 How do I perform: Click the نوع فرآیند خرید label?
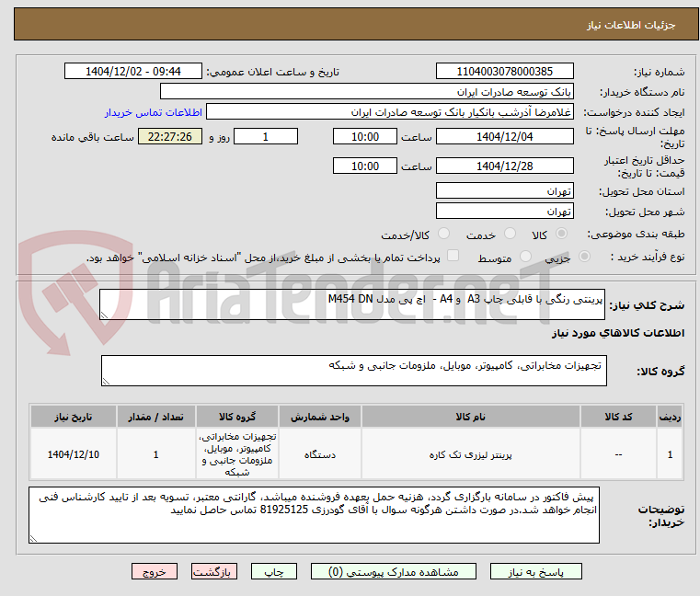click(x=648, y=258)
